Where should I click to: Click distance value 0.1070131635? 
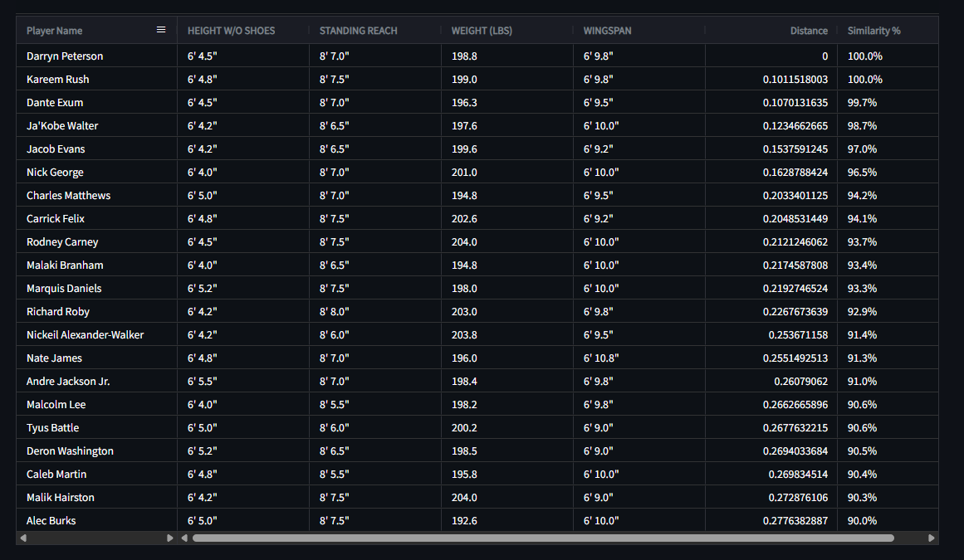click(795, 103)
